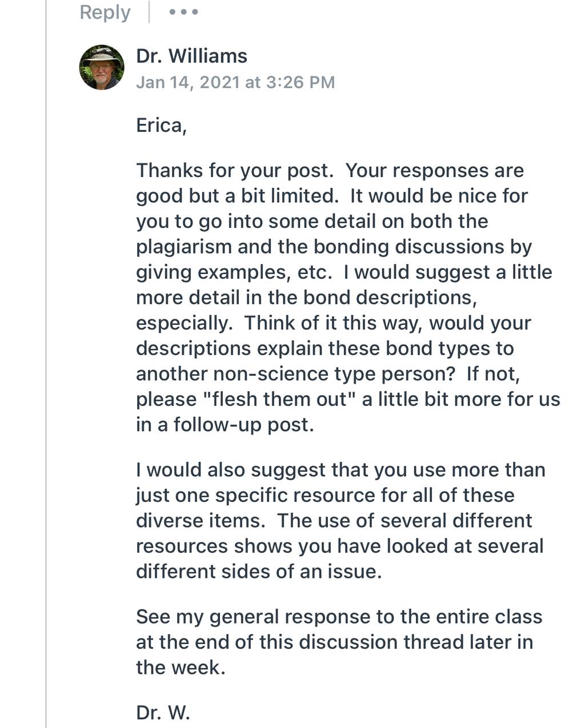
Task: Click the "giving examples, etc." phrase
Action: point(234,272)
